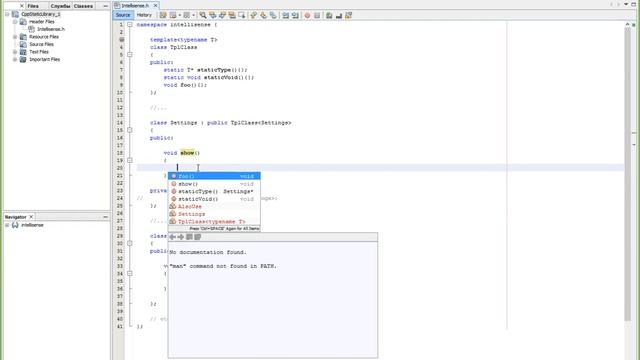Viewport: 640px width, 360px height.
Task: Select intellisense namespace in Navigator
Action: [32, 225]
